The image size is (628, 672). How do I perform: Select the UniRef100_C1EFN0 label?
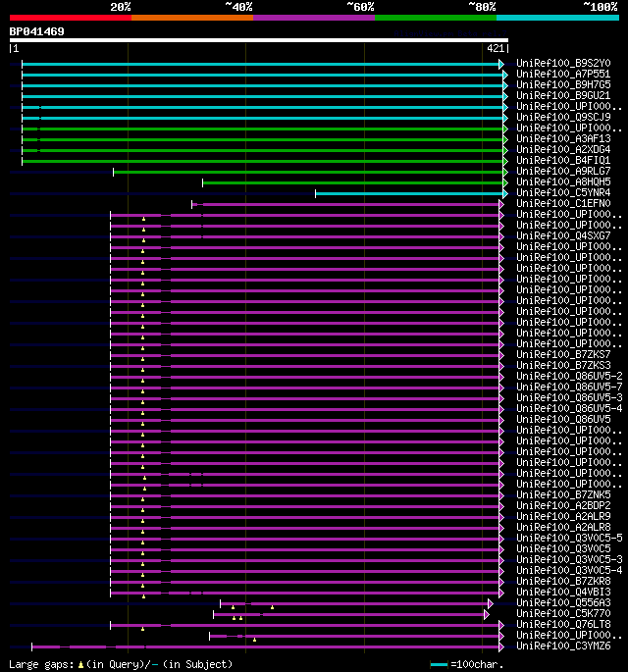click(563, 204)
